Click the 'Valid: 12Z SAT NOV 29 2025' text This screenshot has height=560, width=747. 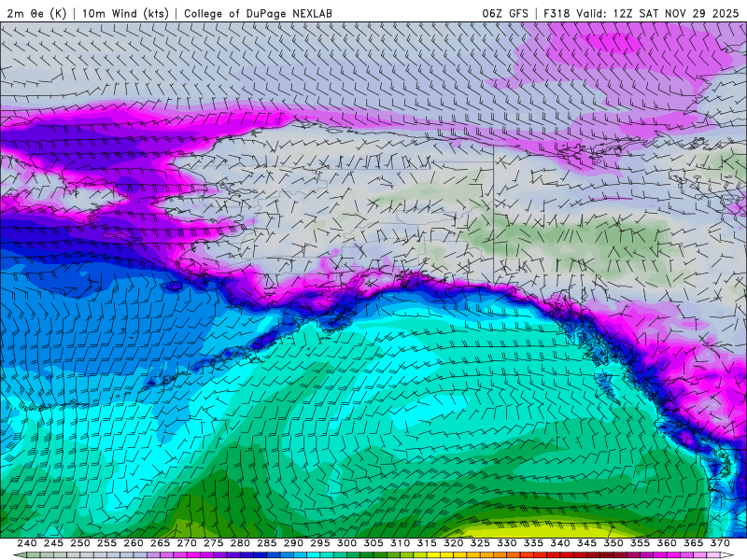[x=657, y=14]
